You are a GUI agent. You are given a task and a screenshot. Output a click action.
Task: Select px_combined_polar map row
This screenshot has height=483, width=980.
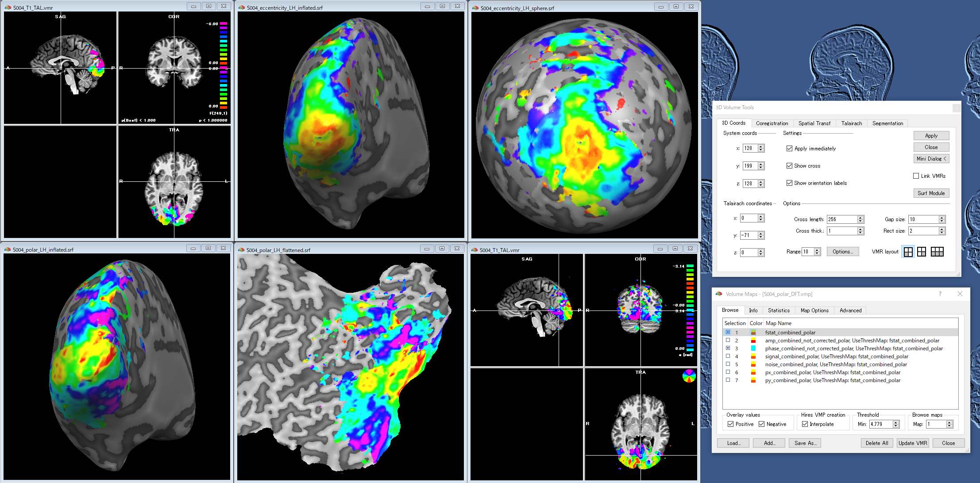[x=840, y=372]
